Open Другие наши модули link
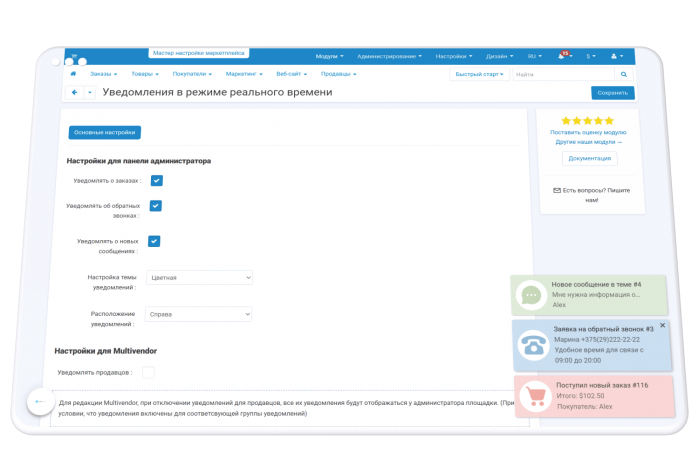Viewport: 700px width, 466px height. tap(588, 142)
